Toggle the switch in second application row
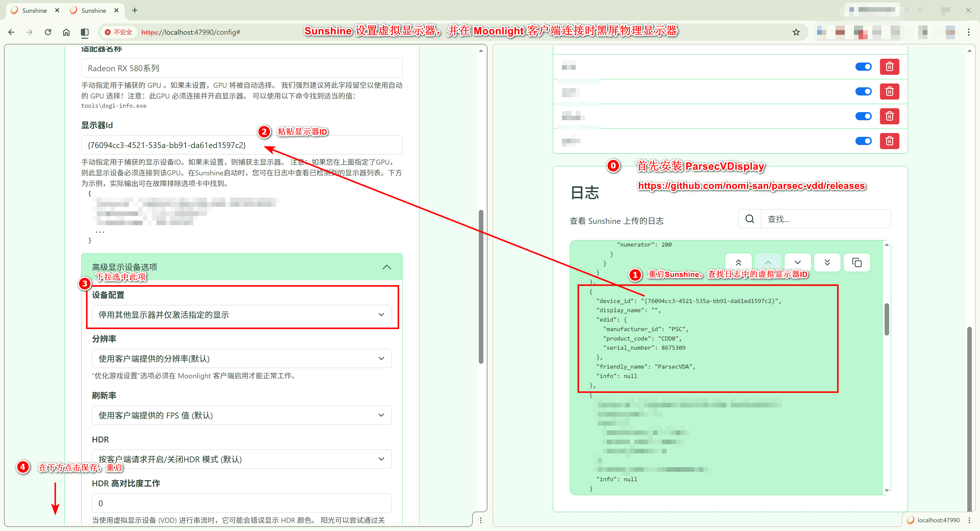The width and height of the screenshot is (980, 531). coord(863,91)
